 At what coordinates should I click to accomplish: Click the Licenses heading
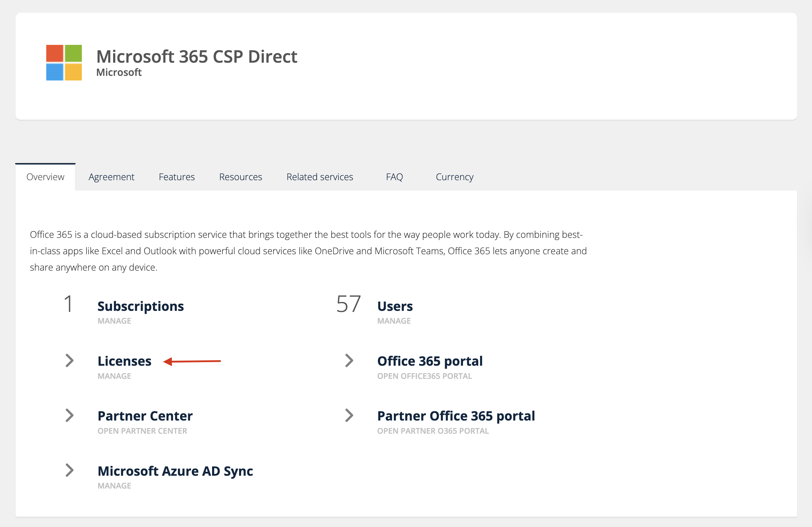click(x=125, y=361)
